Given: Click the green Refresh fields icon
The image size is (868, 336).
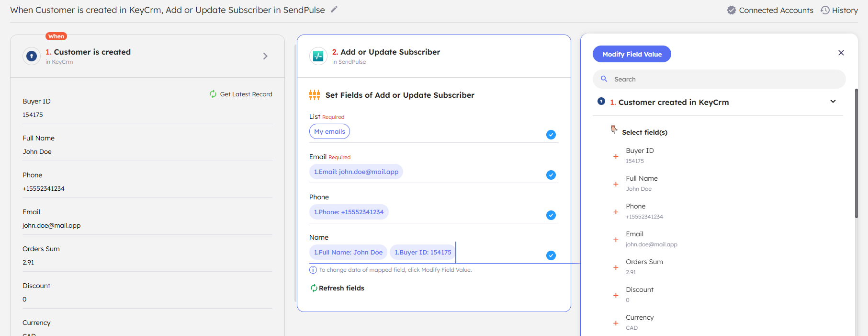Looking at the screenshot, I should click(x=314, y=288).
